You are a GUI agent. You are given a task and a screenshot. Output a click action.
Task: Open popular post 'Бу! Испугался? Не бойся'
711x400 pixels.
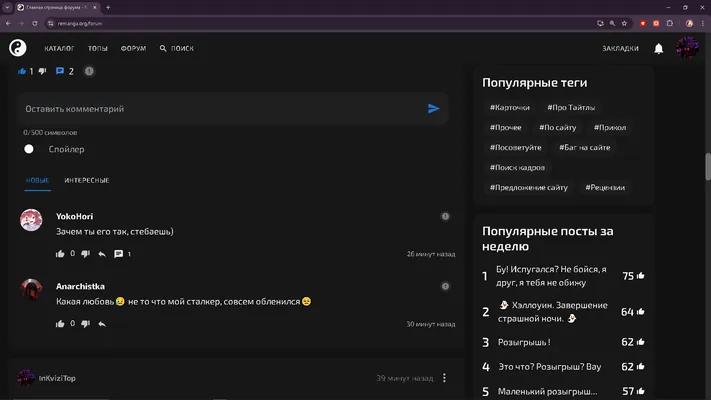tap(551, 276)
